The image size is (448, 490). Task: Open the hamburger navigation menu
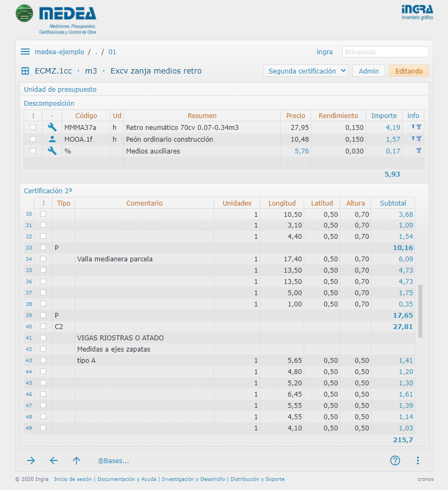[x=25, y=52]
